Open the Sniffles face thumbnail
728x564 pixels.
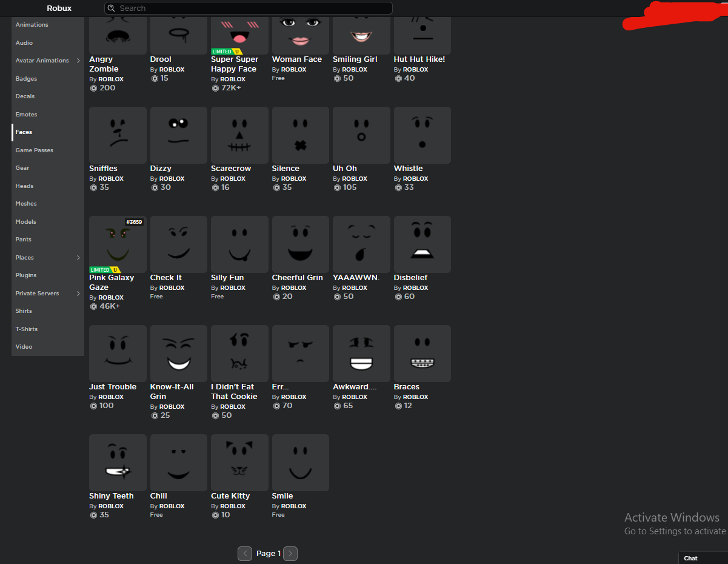(x=118, y=135)
